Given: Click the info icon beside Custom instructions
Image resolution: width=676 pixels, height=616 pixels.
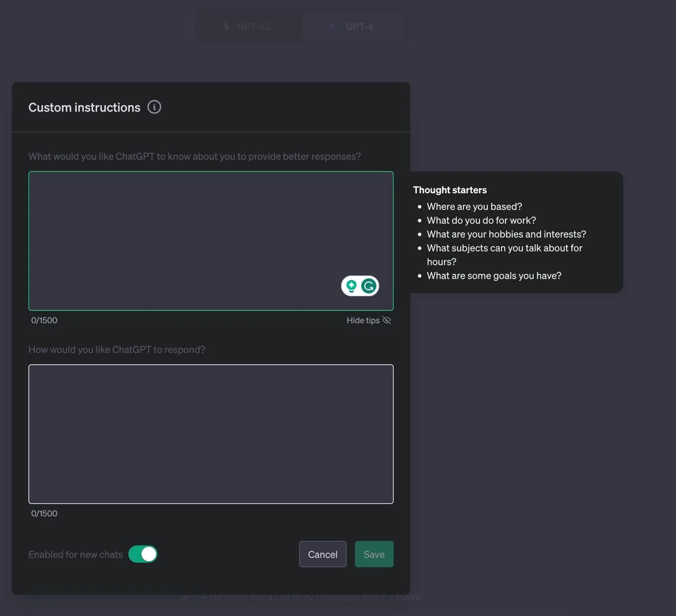Looking at the screenshot, I should pos(154,107).
